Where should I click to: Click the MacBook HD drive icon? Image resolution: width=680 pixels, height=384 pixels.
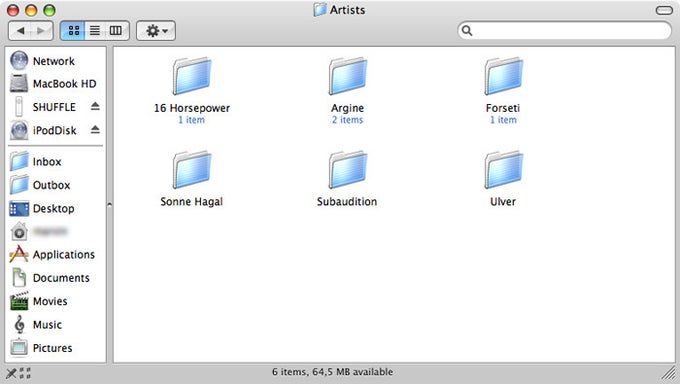coord(19,84)
